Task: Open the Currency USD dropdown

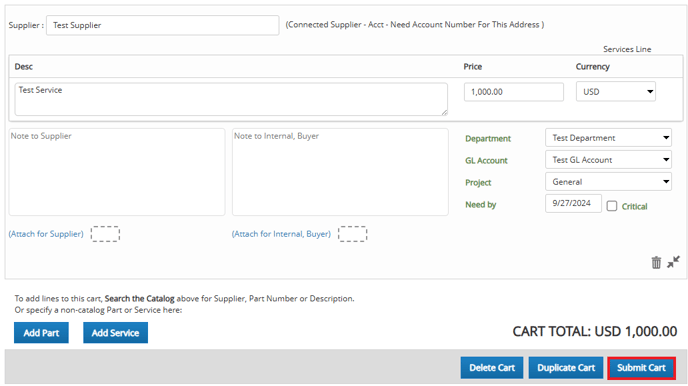Action: (x=616, y=92)
